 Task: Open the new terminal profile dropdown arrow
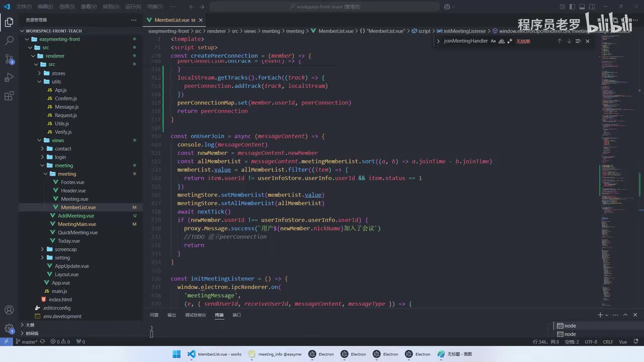(x=606, y=315)
